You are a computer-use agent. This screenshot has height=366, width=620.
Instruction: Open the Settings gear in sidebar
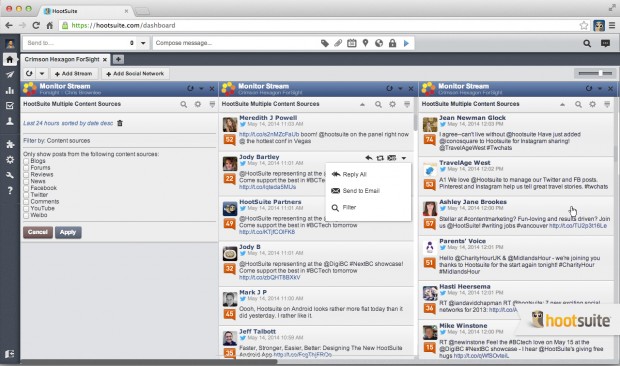pos(9,159)
